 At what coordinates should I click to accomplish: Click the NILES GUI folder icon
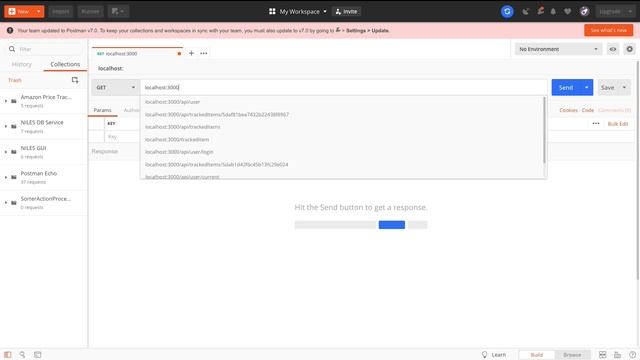[14, 152]
